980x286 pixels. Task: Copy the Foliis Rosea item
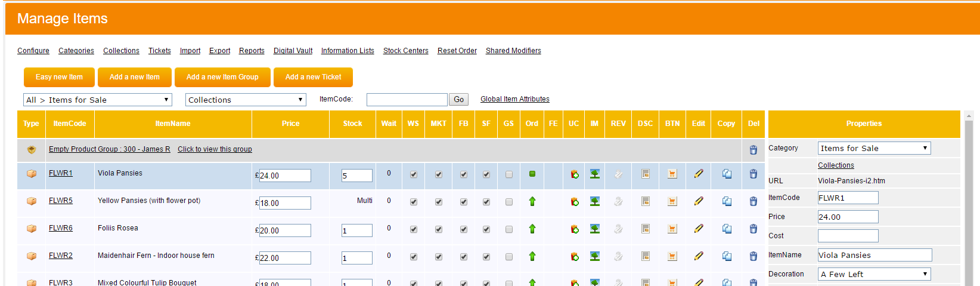pos(727,229)
